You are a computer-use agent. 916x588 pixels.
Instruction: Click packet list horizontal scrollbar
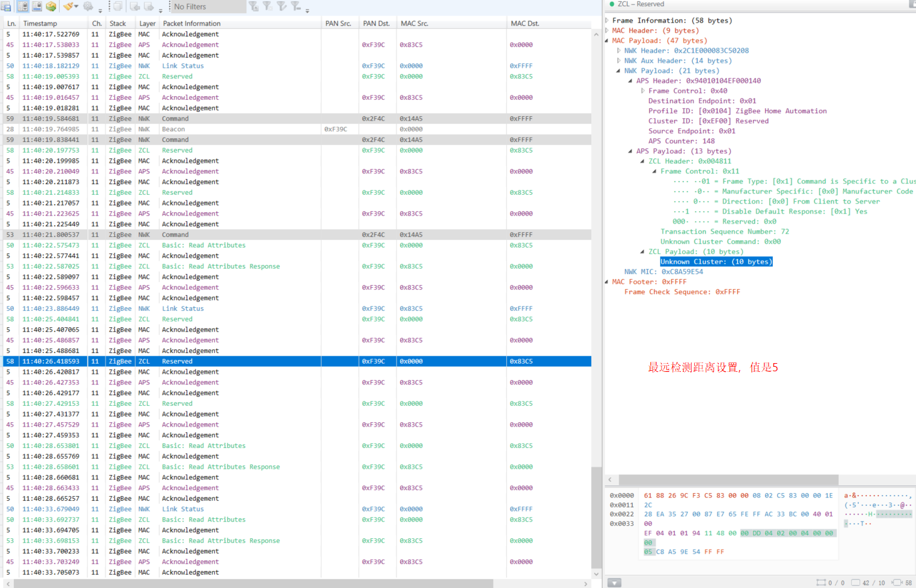pyautogui.click(x=253, y=584)
